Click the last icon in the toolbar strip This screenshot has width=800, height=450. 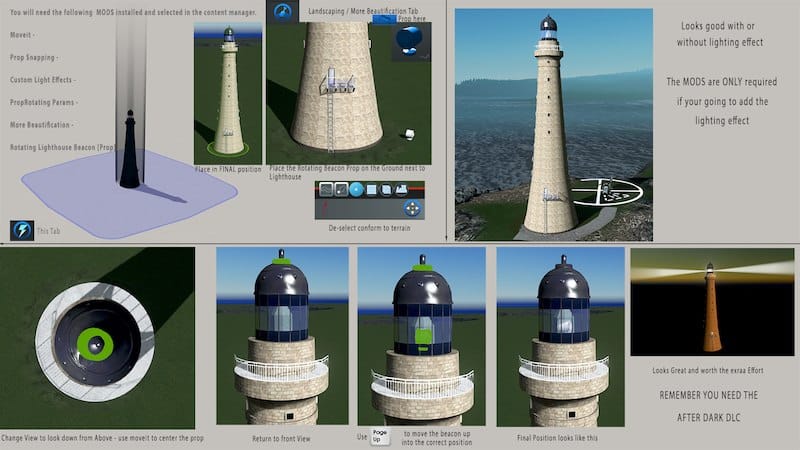401,189
